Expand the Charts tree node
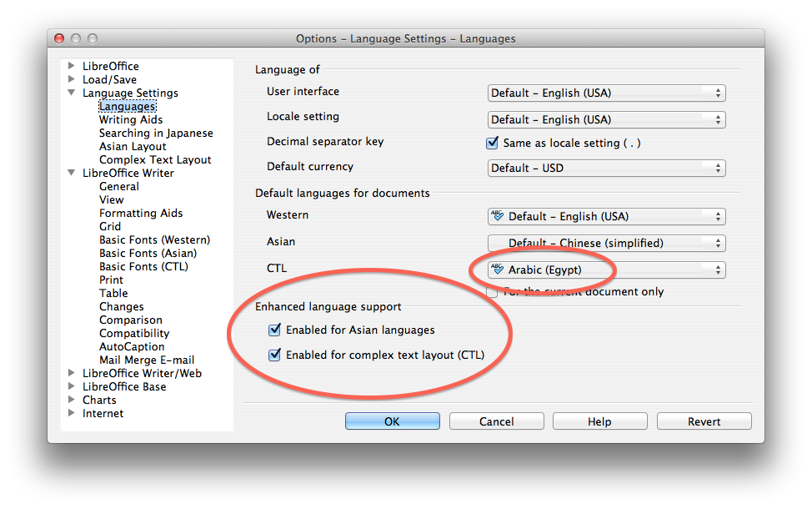The height and width of the screenshot is (509, 812). click(72, 400)
